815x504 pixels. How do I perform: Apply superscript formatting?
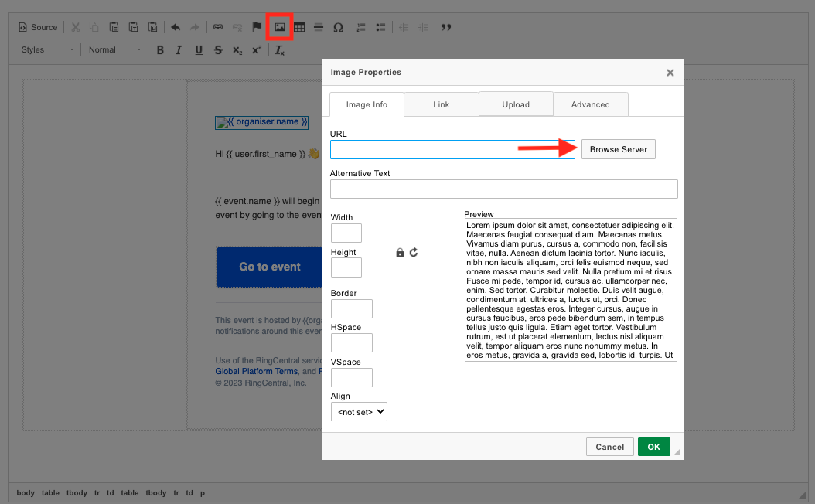(x=257, y=50)
